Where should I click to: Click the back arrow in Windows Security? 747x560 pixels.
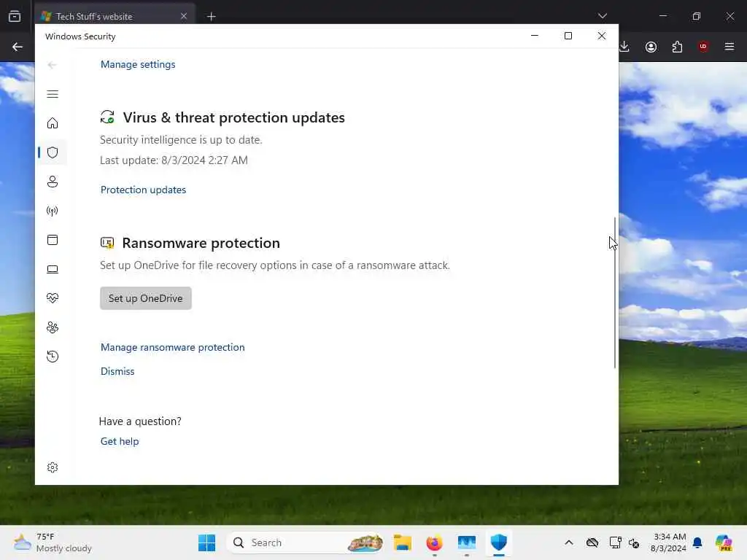[53, 65]
